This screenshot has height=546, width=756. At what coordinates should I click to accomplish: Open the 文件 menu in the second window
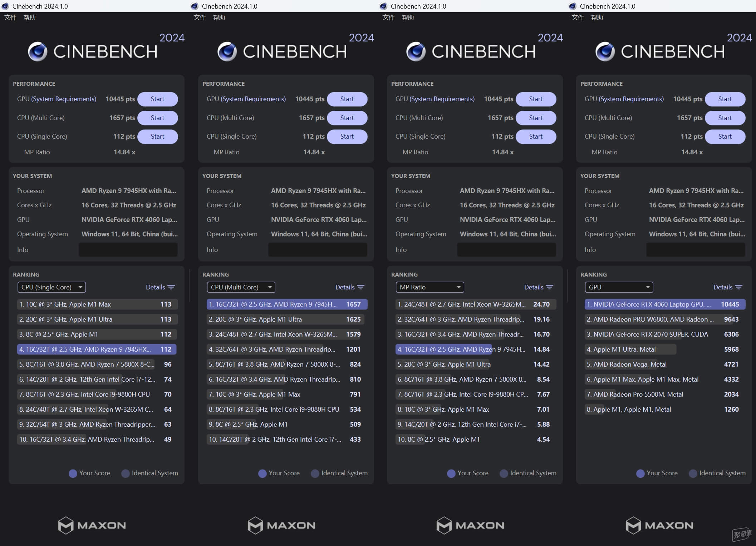coord(200,18)
